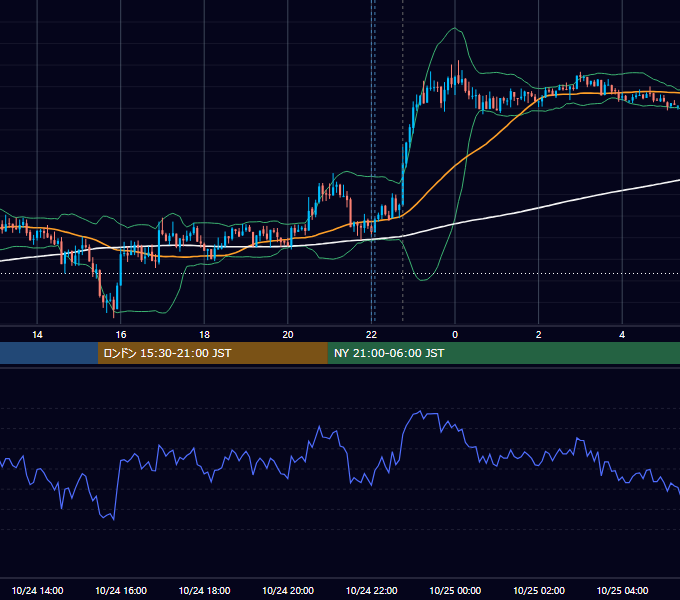
Task: Click the 0 hour axis label
Action: pyautogui.click(x=455, y=335)
